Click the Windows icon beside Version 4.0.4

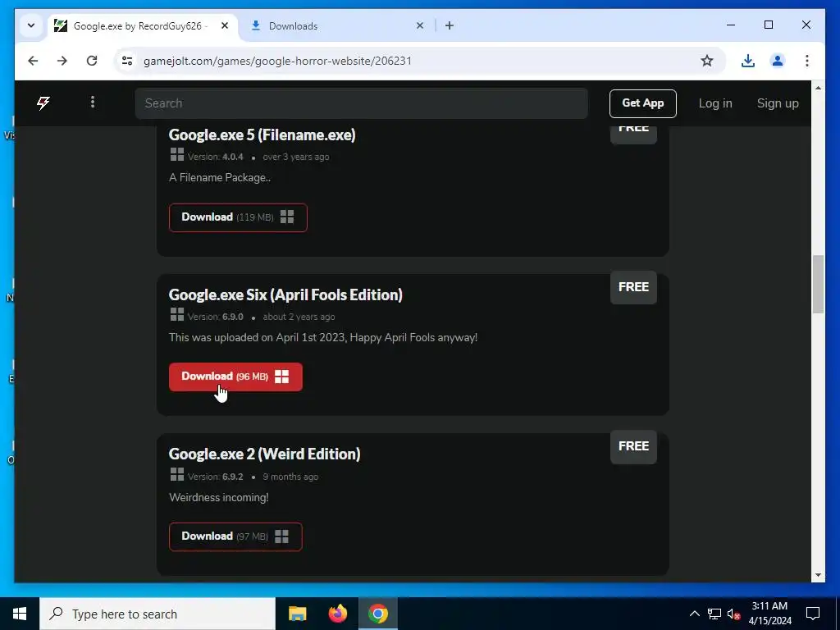(177, 154)
